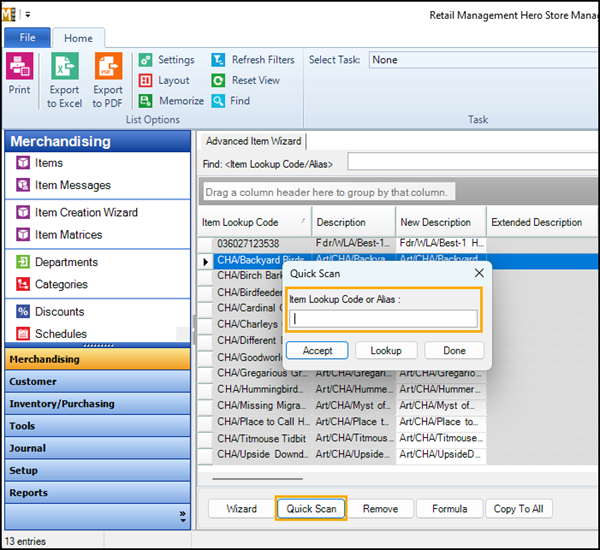Select row CHA/Hummingbird

point(398,389)
